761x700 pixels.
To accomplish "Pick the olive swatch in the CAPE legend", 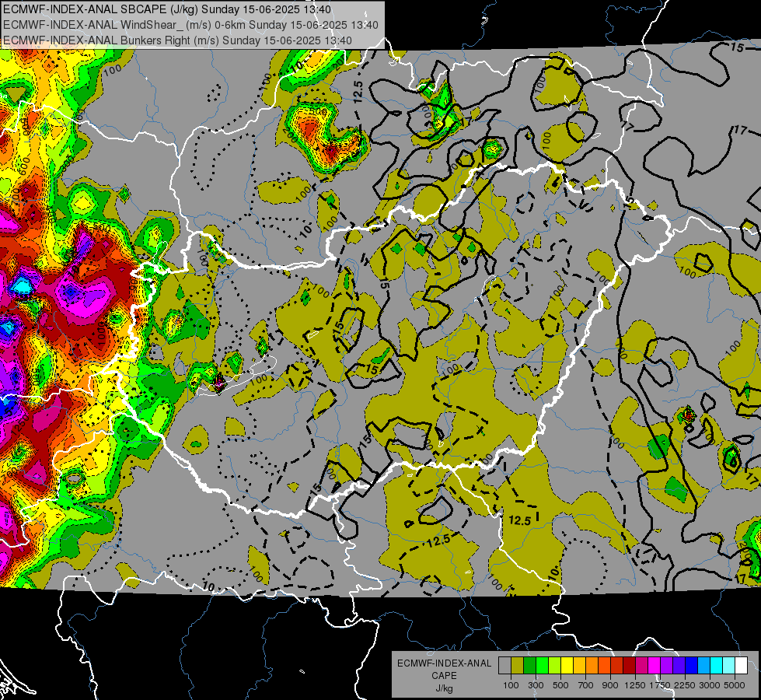I will (517, 666).
